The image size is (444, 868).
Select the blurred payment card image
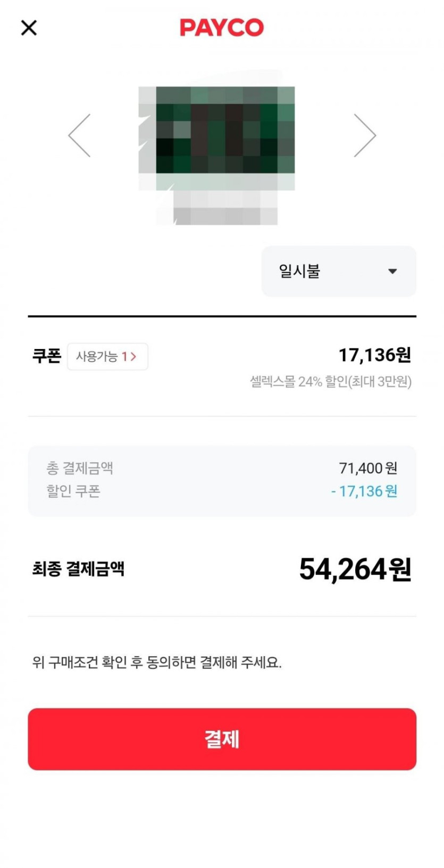[216, 154]
